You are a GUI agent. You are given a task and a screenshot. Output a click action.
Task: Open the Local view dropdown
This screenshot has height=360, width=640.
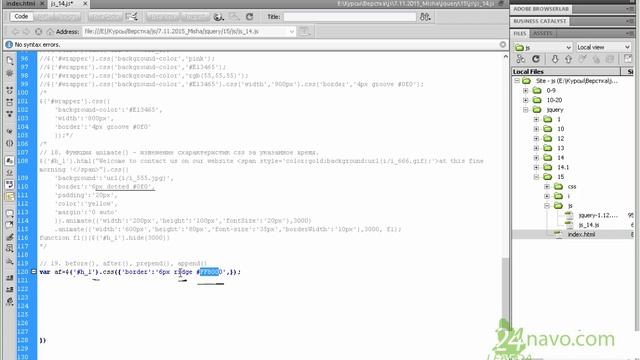tap(604, 47)
